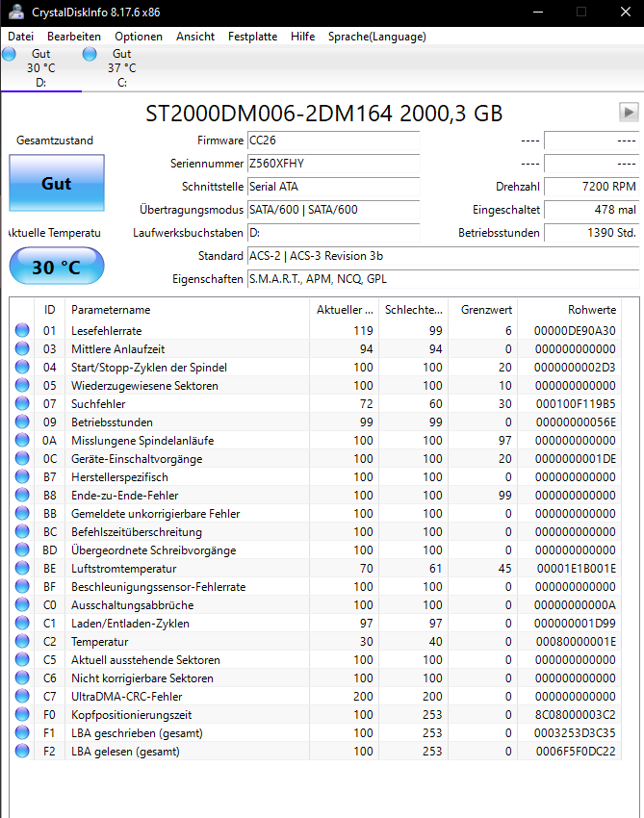Click raw value 00000DE90A30
The width and height of the screenshot is (644, 818).
(x=575, y=331)
